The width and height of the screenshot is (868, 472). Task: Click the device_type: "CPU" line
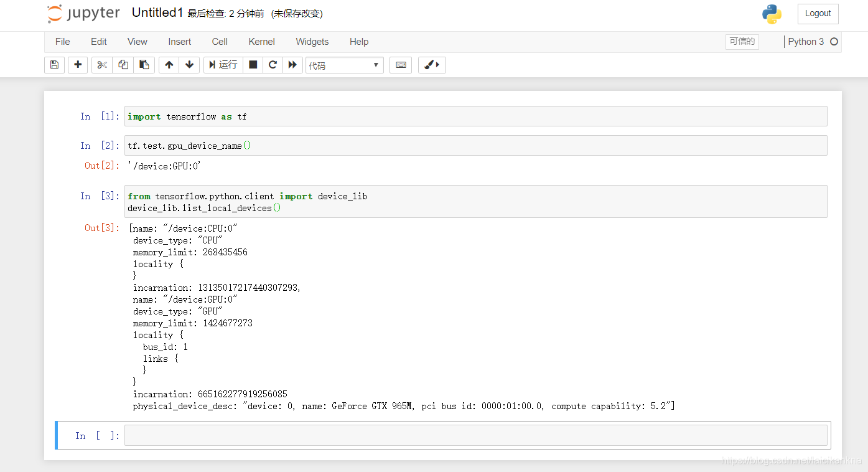(x=178, y=240)
